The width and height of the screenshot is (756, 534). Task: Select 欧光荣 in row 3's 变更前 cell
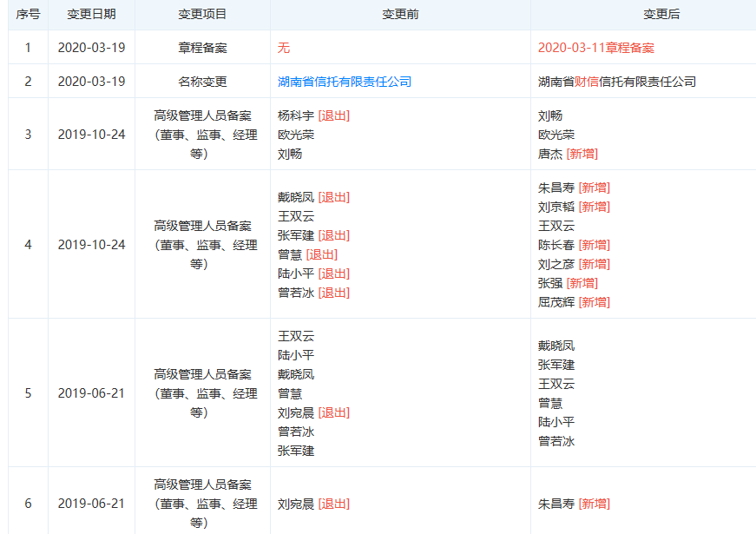pos(296,135)
